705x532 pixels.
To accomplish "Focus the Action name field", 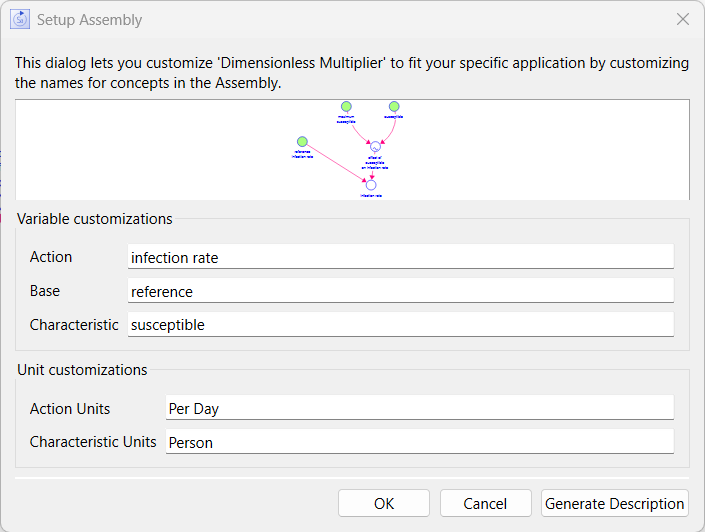I will coord(400,257).
